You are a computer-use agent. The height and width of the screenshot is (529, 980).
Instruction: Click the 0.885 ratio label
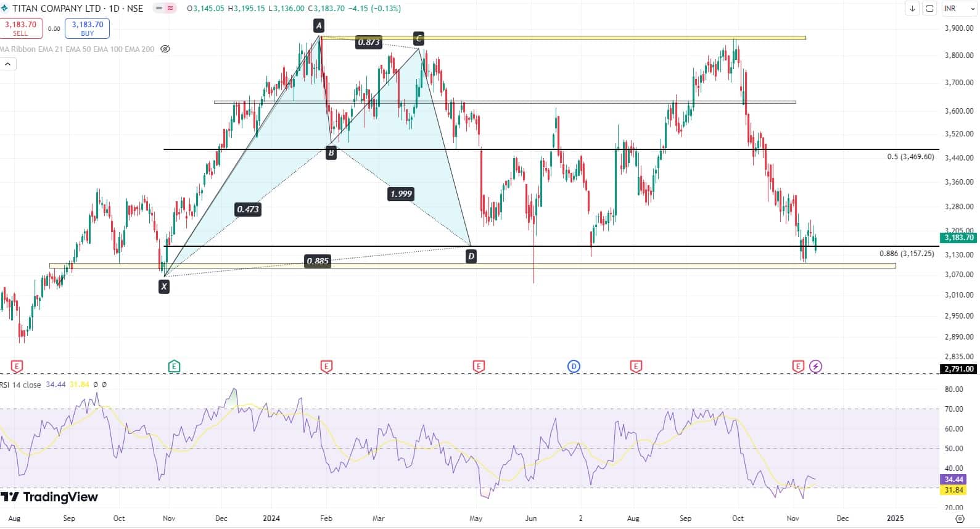click(318, 261)
